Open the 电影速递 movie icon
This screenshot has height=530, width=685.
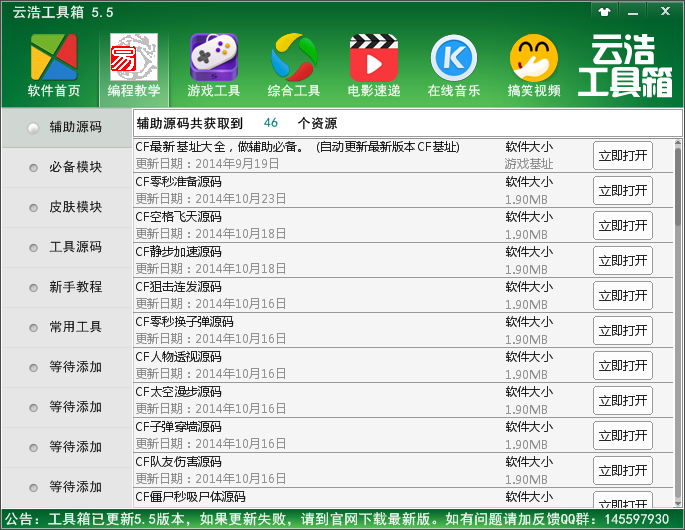pos(374,66)
